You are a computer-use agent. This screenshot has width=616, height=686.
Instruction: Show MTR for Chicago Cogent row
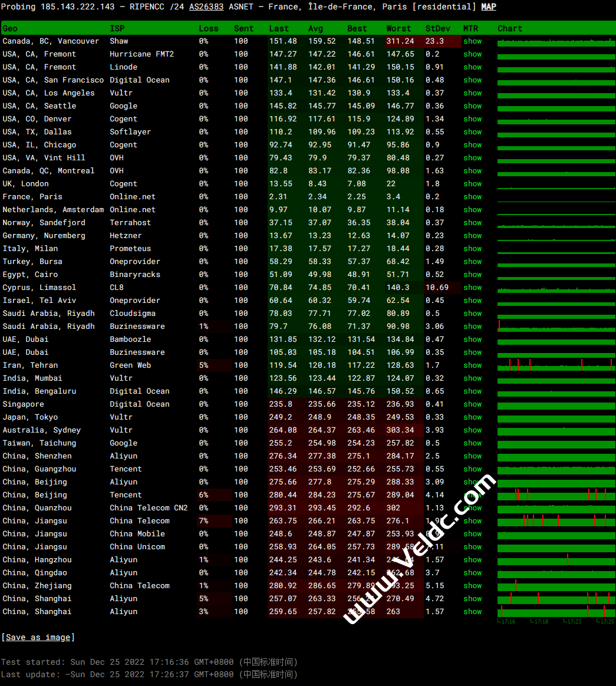click(x=473, y=145)
